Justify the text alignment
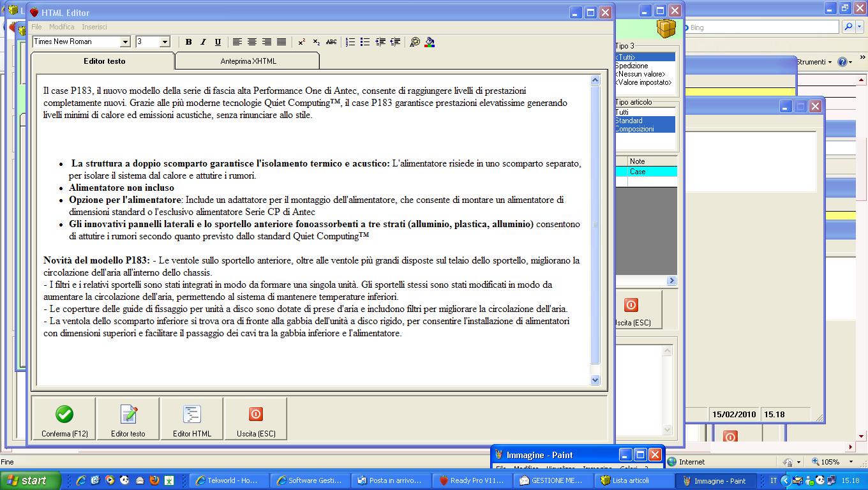Image resolution: width=868 pixels, height=490 pixels. click(281, 42)
